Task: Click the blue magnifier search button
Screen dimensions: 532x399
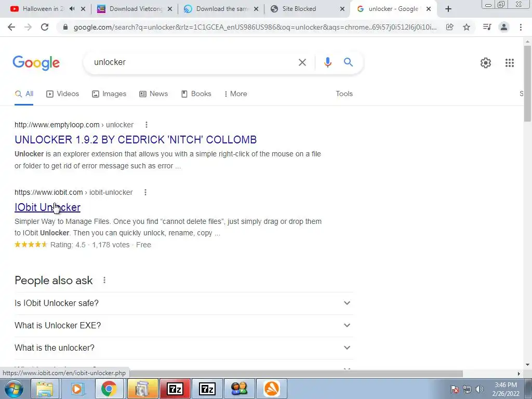Action: pyautogui.click(x=348, y=62)
